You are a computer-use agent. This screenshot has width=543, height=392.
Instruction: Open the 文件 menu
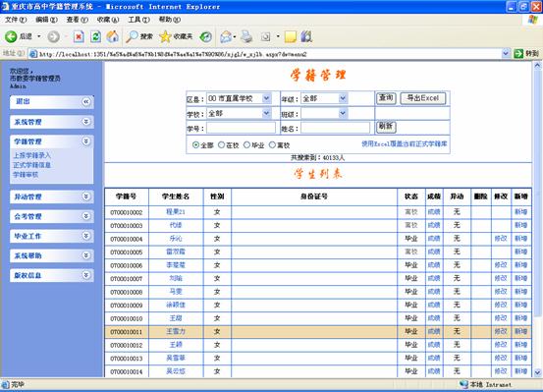point(16,20)
